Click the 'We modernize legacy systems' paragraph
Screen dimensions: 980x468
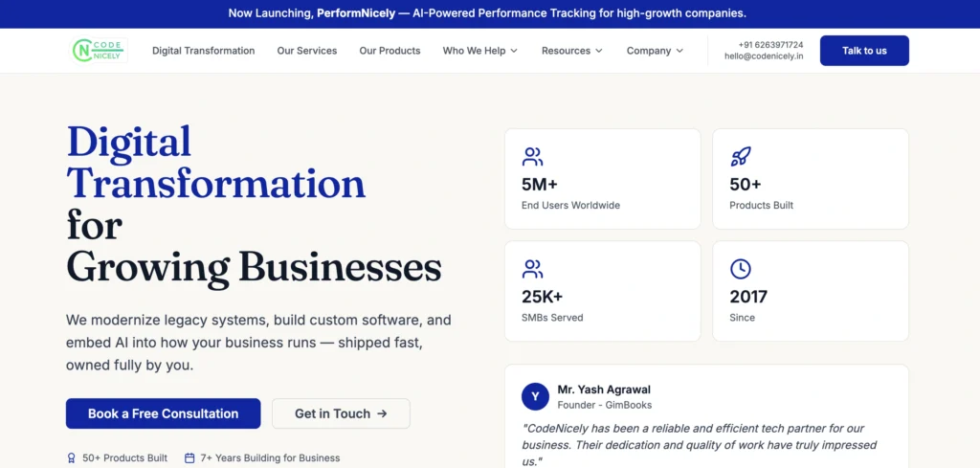(258, 343)
